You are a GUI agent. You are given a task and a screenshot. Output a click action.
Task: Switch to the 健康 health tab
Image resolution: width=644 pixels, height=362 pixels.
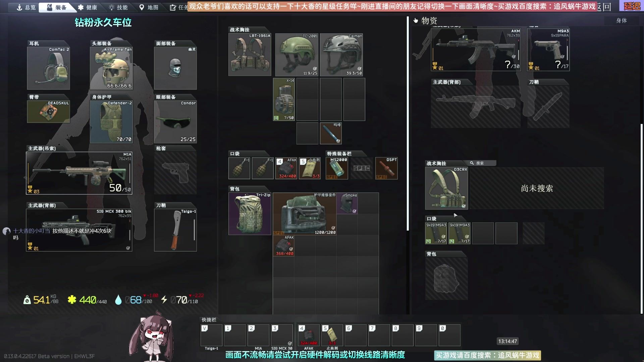pyautogui.click(x=87, y=7)
